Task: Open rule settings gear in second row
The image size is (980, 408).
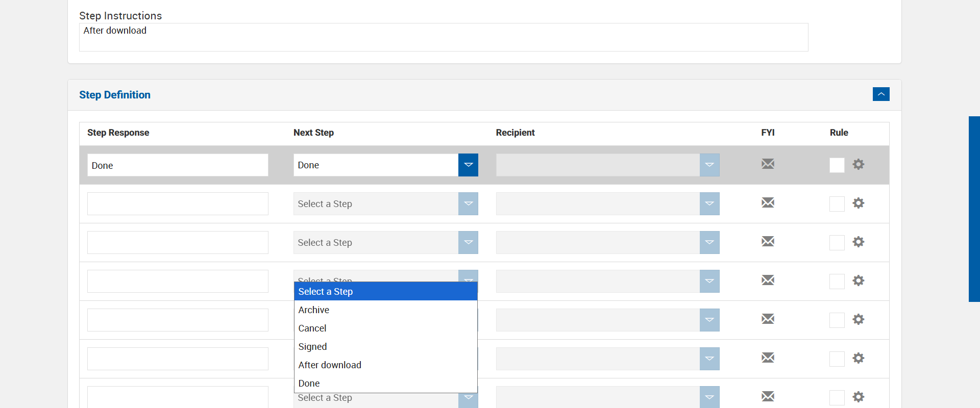Action: click(859, 203)
